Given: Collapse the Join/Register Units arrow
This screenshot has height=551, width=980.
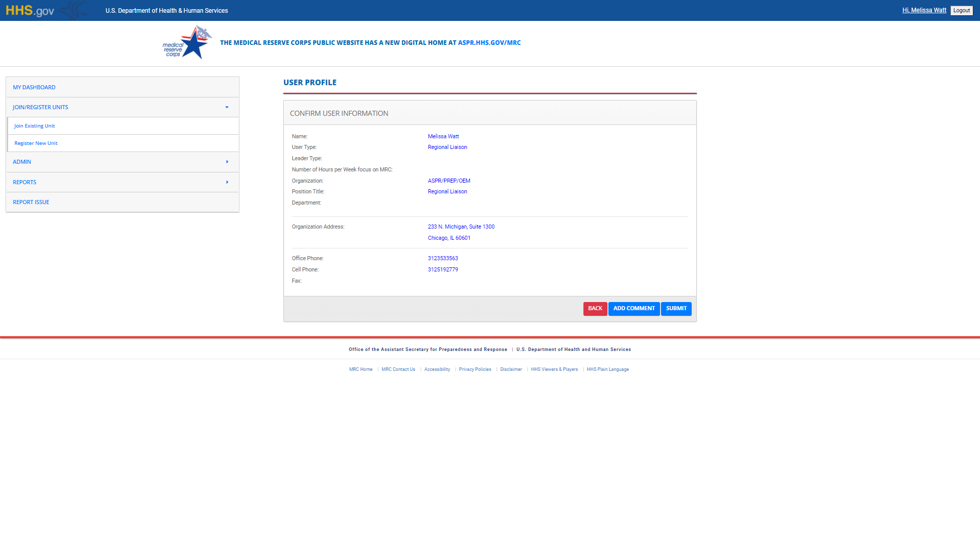Looking at the screenshot, I should pos(227,107).
